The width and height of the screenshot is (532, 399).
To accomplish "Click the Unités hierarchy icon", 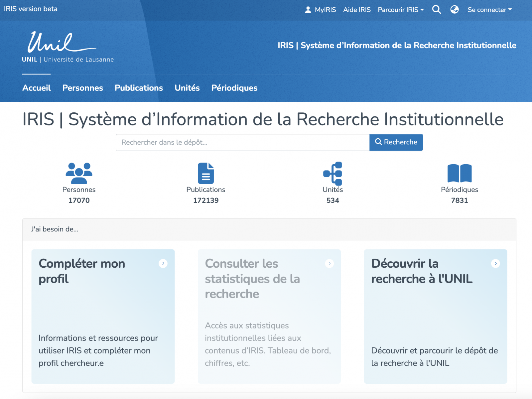I will [332, 173].
